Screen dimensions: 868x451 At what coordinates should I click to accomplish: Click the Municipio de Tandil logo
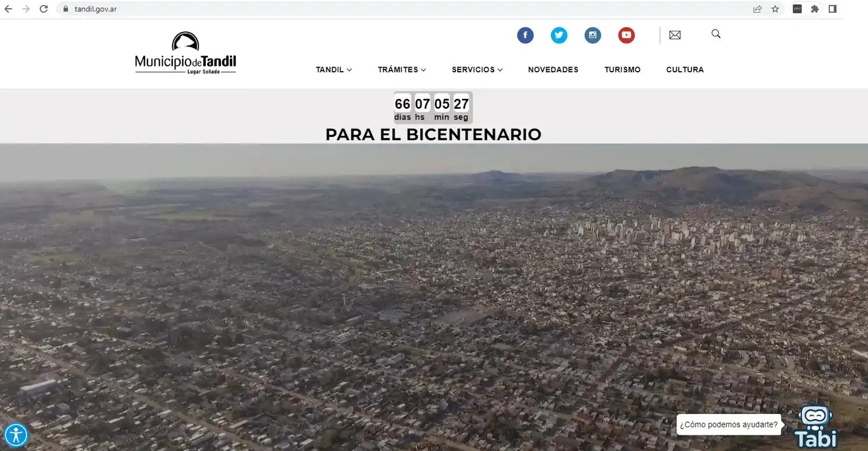185,53
